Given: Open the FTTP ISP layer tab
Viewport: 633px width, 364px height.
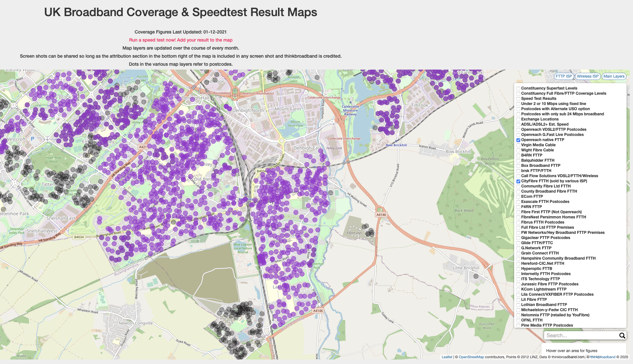Looking at the screenshot, I should pos(564,76).
